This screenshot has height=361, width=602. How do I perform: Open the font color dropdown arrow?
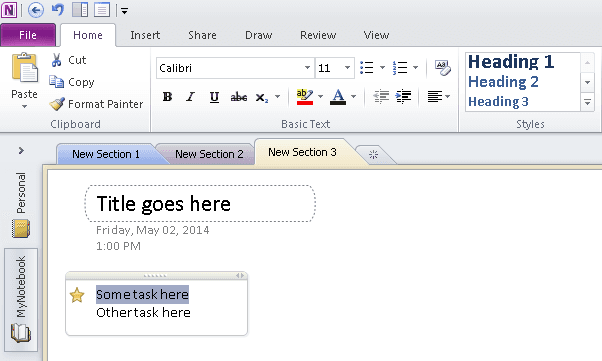(x=353, y=97)
